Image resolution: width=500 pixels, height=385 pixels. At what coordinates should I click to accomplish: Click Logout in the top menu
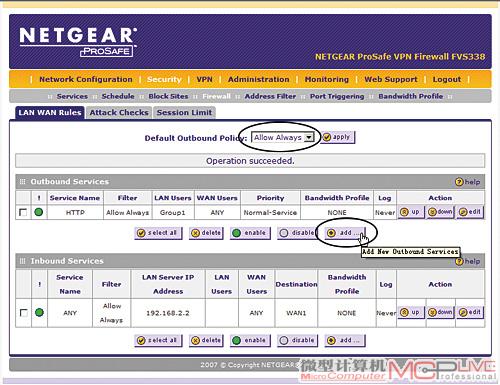[x=447, y=79]
